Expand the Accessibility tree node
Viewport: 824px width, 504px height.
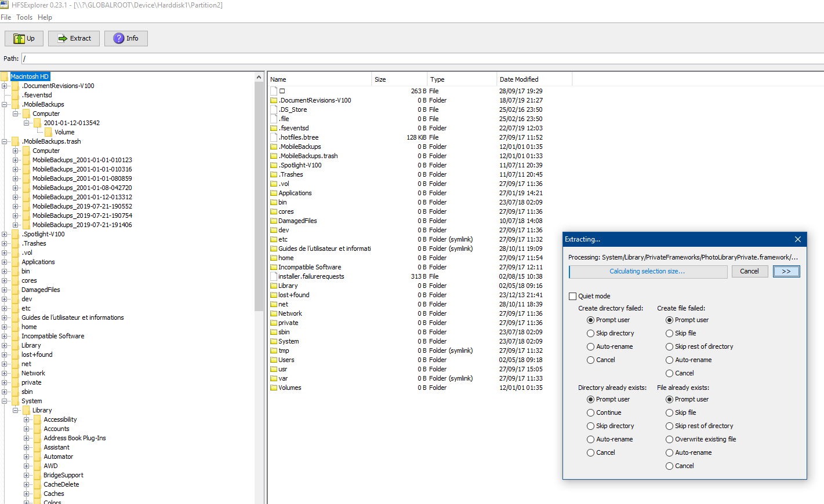coord(27,419)
